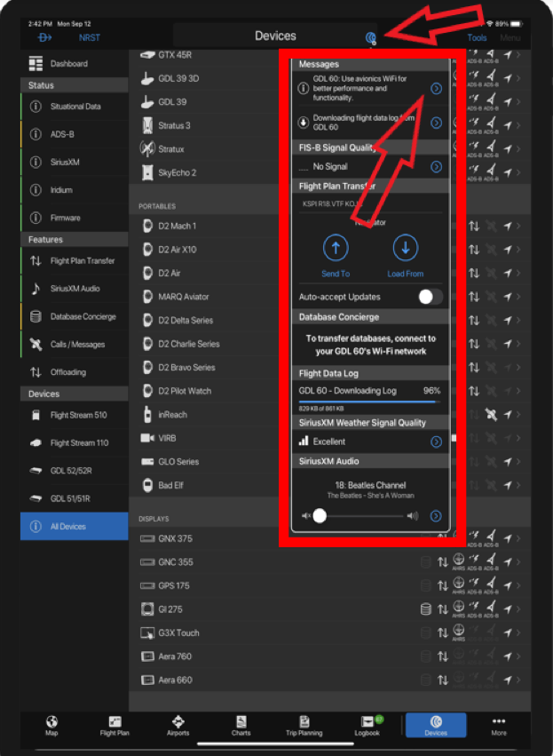Viewport: 553px width, 756px height.
Task: Tap the inReach satellite messaging icon
Action: point(491,415)
